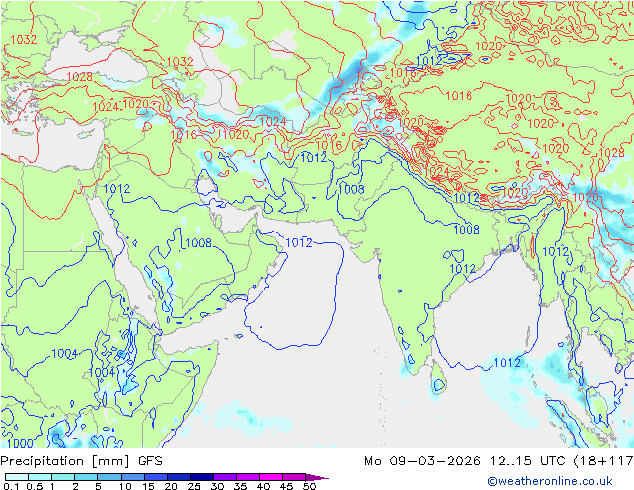Click the red '1024' label over Turkmenistan

(273, 121)
